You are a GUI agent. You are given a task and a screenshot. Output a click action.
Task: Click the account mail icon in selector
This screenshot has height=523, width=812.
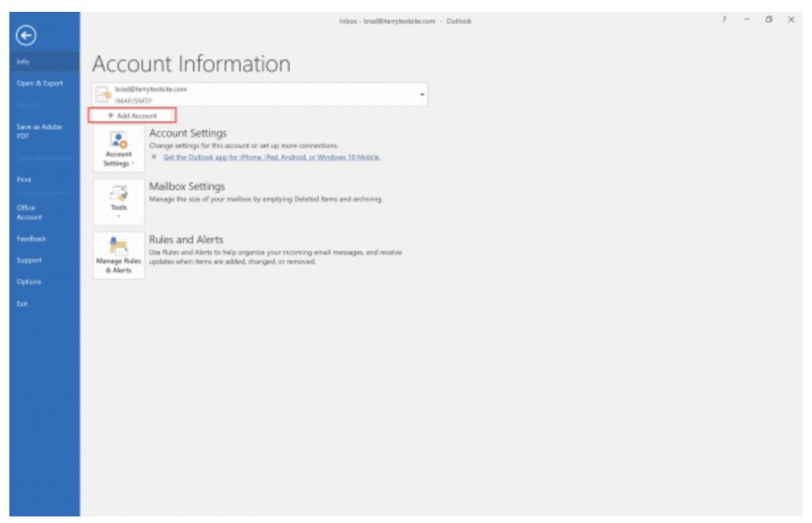coord(104,94)
